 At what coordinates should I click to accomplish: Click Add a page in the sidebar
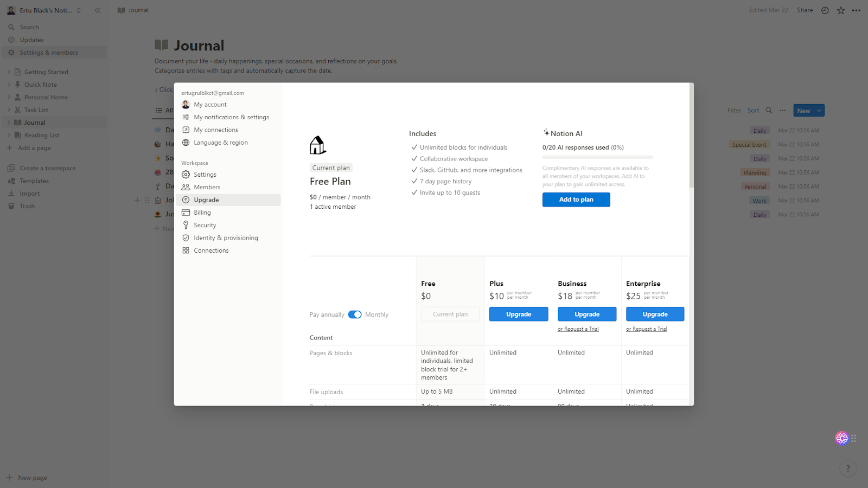pyautogui.click(x=53, y=148)
